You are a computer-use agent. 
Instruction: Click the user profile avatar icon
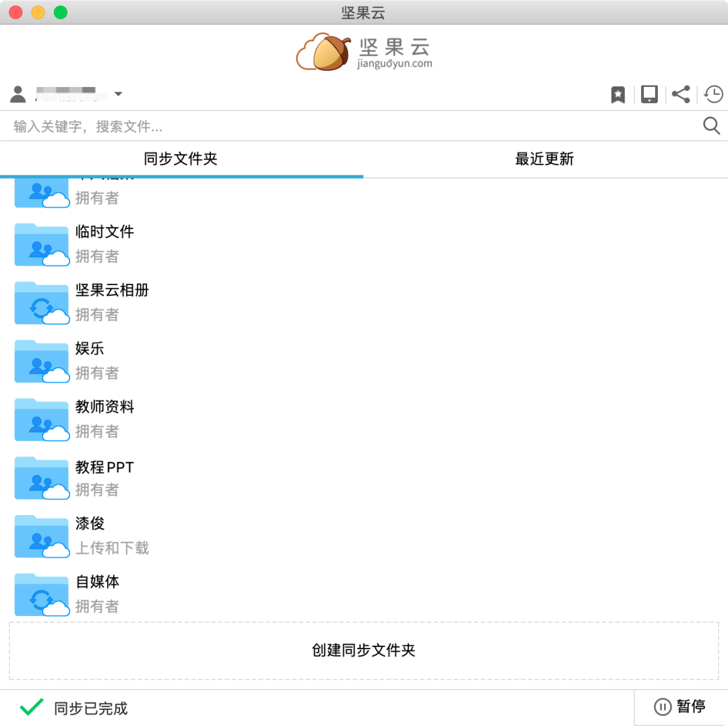click(x=18, y=94)
